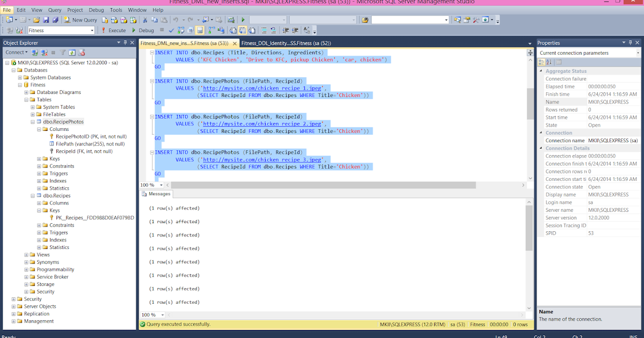Open the Object Explorer filter icon
The height and width of the screenshot is (338, 644).
(63, 52)
